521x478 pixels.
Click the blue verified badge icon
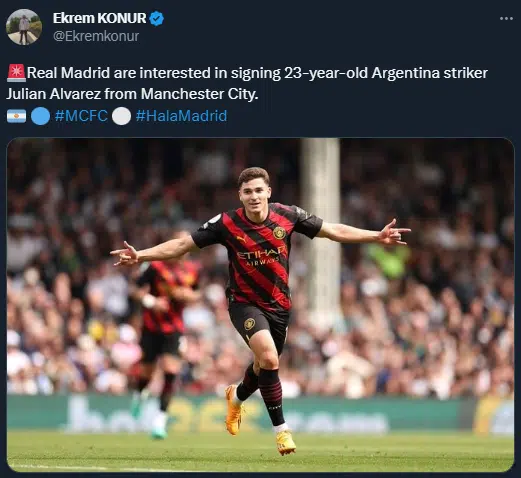tap(156, 18)
